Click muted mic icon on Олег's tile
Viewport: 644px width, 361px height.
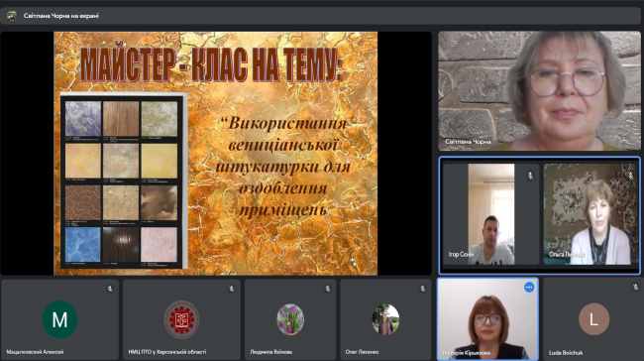[423, 289]
